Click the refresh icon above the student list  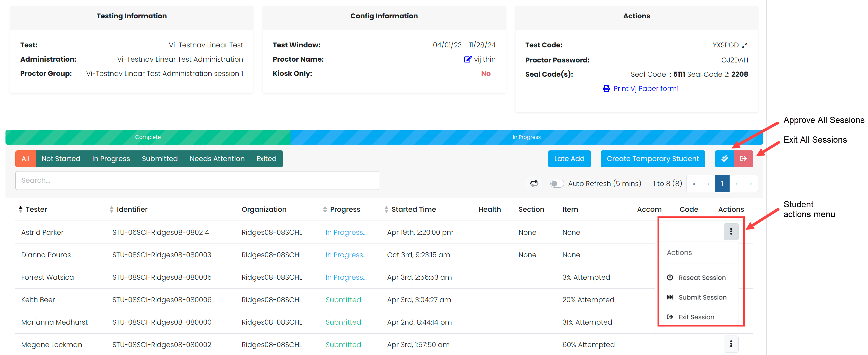534,184
